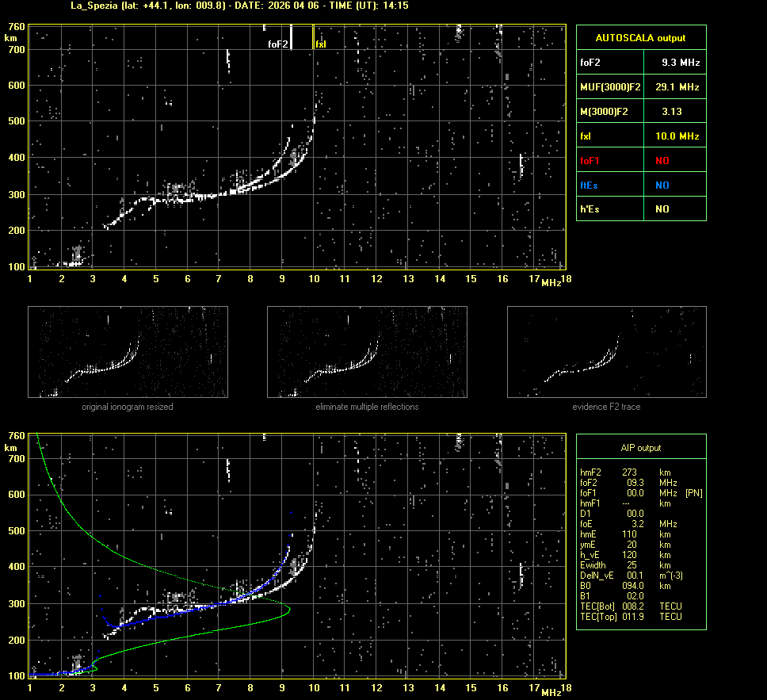
Task: Click the AIP output panel title
Action: [640, 448]
